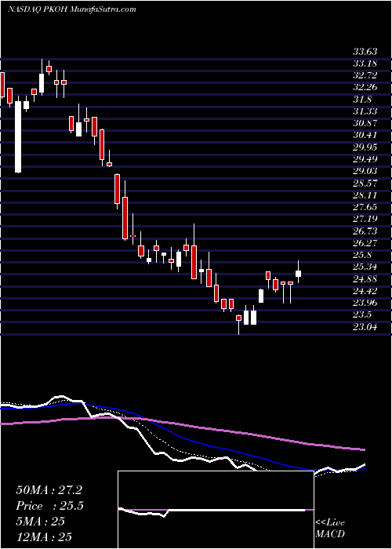Click the 31.8 price axis label
Viewport: 392px width, 549px height.
(x=362, y=100)
